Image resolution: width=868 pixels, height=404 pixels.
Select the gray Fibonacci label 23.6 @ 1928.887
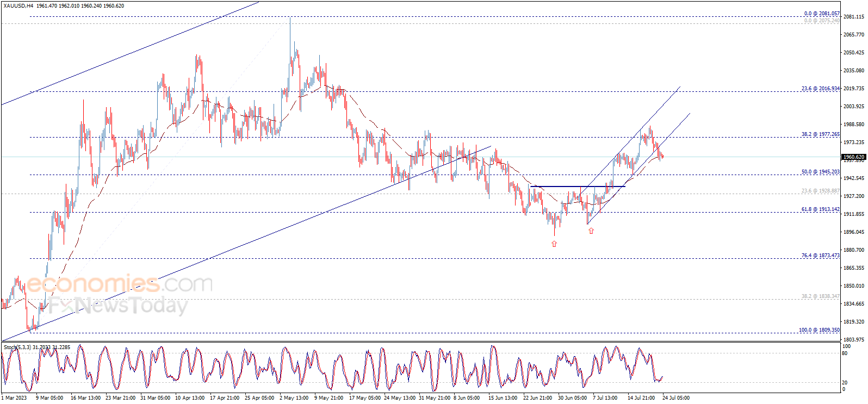pos(821,191)
